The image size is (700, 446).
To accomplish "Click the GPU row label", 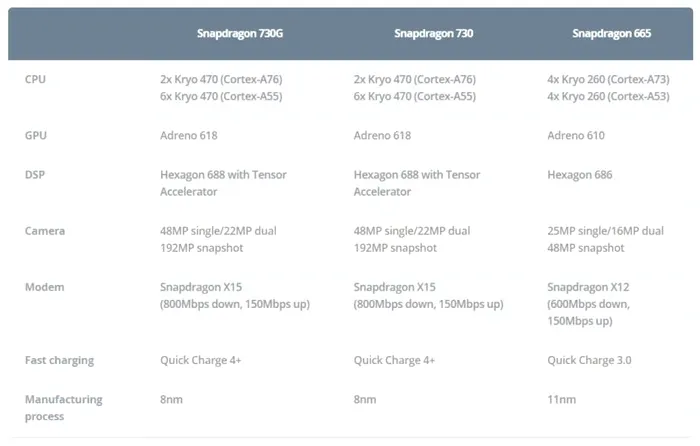I will (36, 135).
